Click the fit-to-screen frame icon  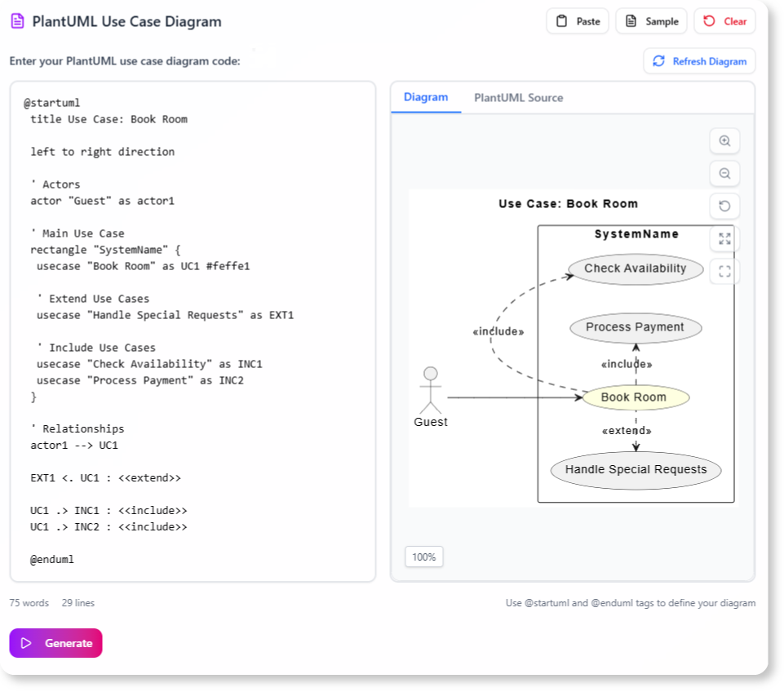[x=724, y=270]
